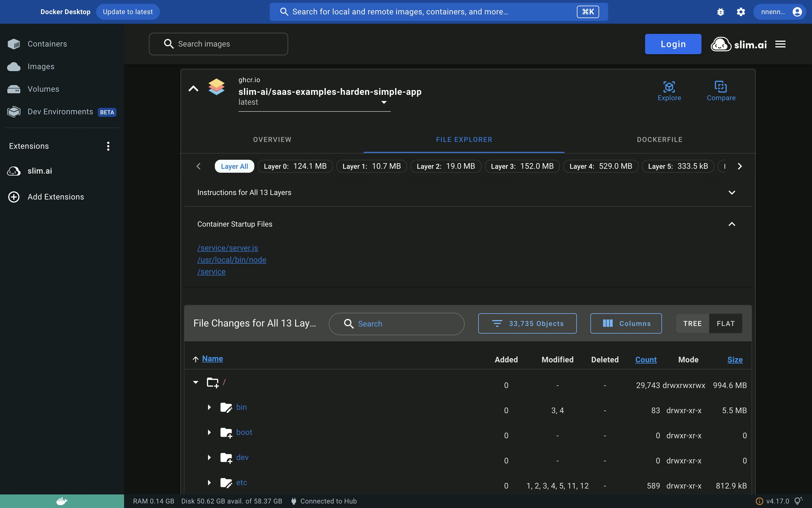812x508 pixels.
Task: Open Extensions three-dot menu
Action: (108, 146)
